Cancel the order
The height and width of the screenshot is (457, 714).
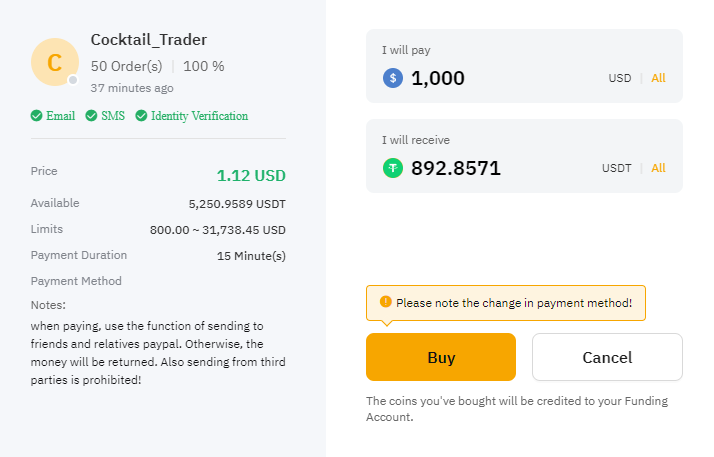[607, 357]
